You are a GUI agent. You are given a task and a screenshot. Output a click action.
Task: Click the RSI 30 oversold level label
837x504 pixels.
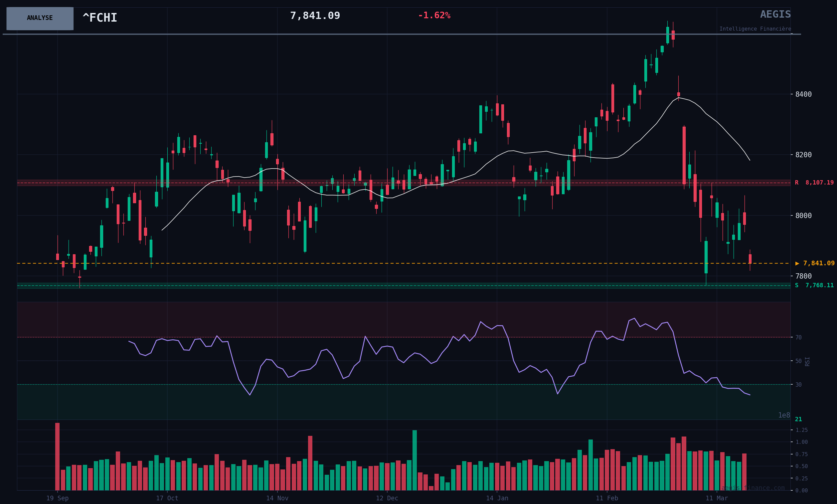(x=798, y=385)
